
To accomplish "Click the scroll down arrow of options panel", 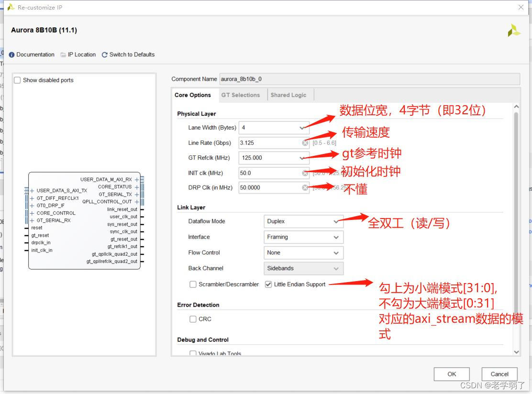I will click(x=516, y=352).
